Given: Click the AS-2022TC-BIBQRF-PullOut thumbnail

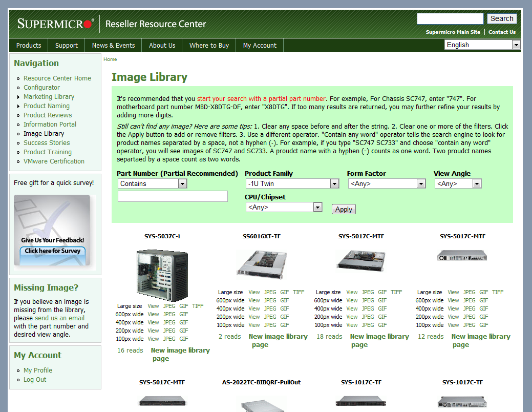Looking at the screenshot, I should pyautogui.click(x=262, y=404).
